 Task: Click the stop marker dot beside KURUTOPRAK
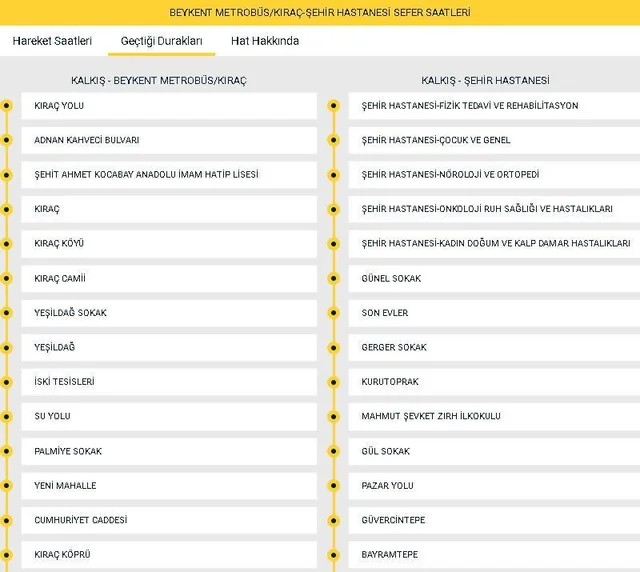334,382
